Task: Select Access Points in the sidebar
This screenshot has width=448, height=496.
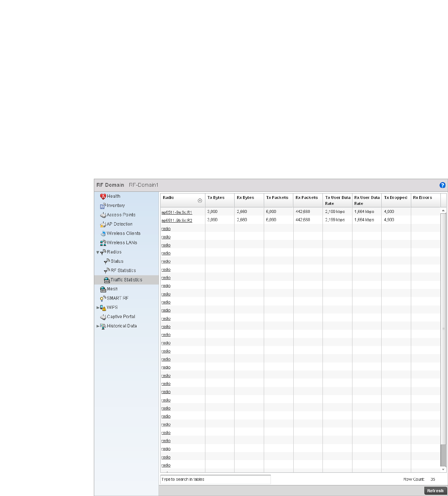Action: pyautogui.click(x=121, y=215)
